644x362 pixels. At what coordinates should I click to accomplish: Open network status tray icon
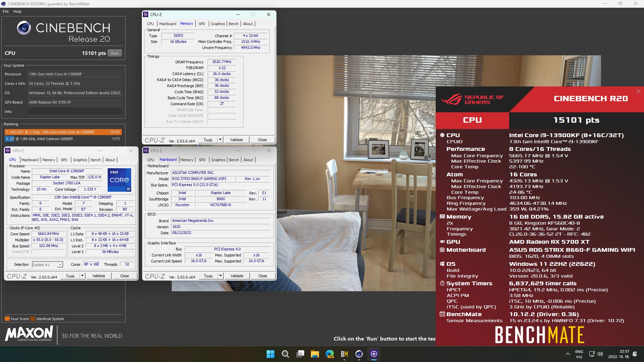tap(592, 354)
